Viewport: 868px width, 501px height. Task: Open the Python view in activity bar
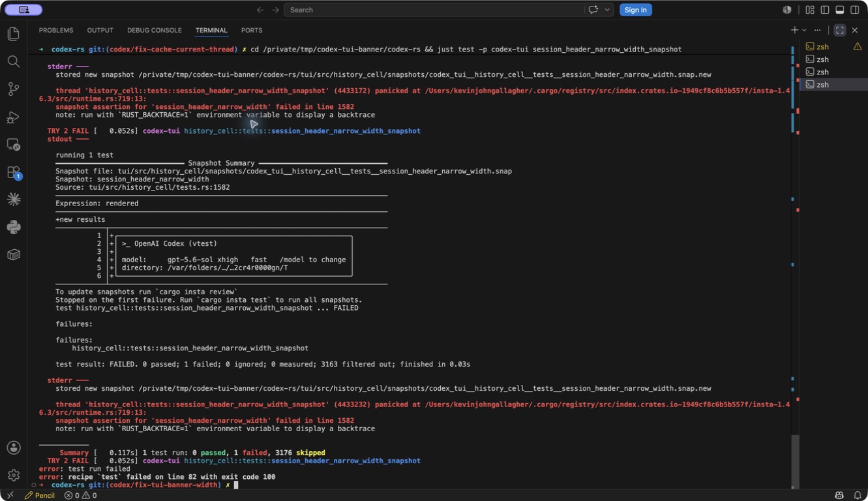(14, 227)
